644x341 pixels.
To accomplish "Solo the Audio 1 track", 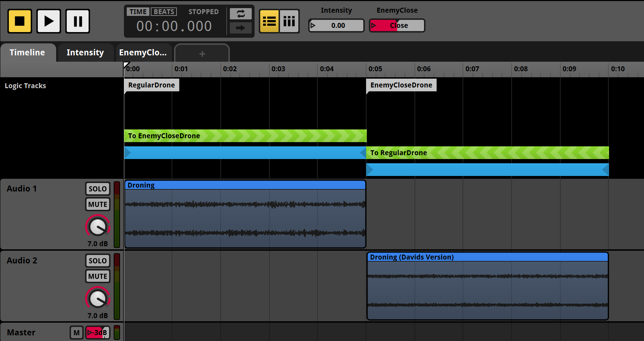I will 97,189.
